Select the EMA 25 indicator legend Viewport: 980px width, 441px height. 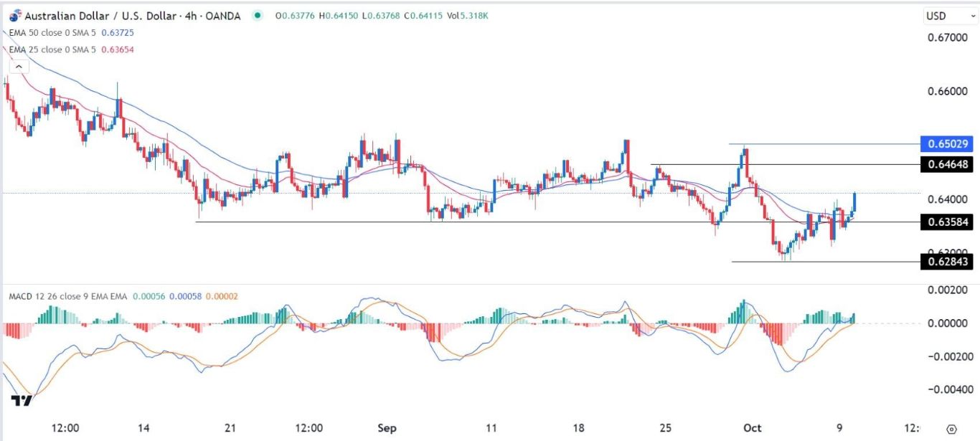point(50,49)
